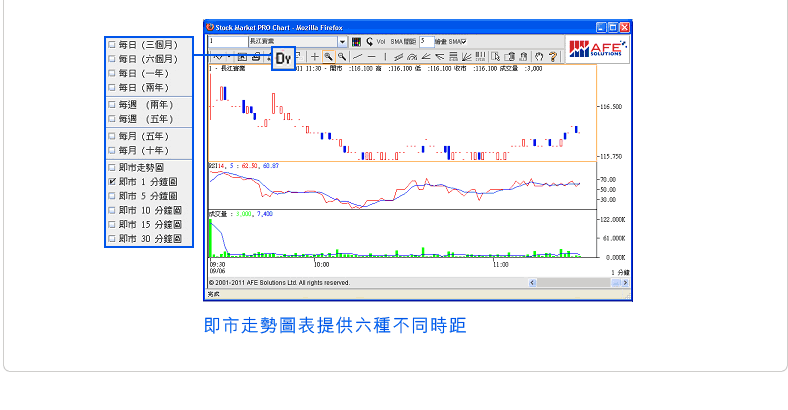Click the SMA 間距 field showing 5
The image size is (788, 410).
click(x=427, y=41)
